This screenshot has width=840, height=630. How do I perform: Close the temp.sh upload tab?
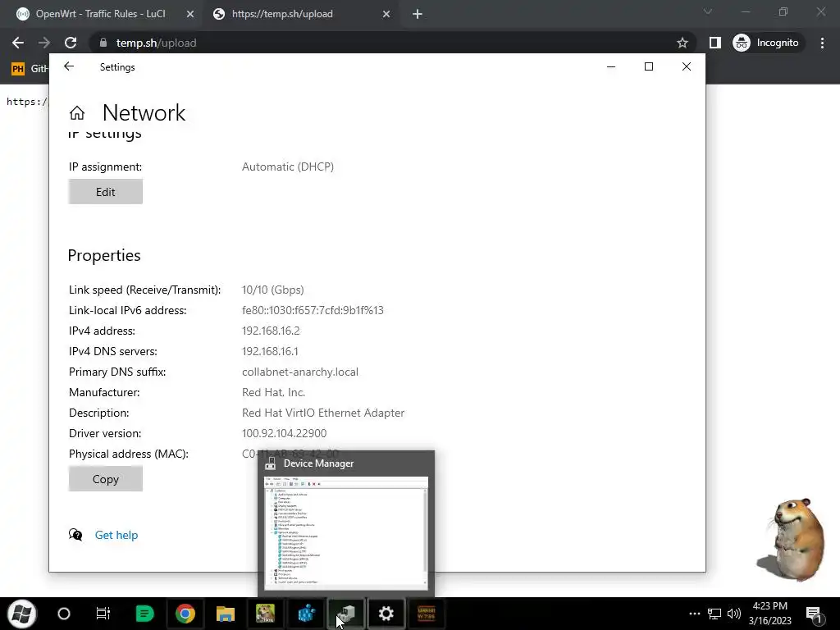tap(386, 15)
